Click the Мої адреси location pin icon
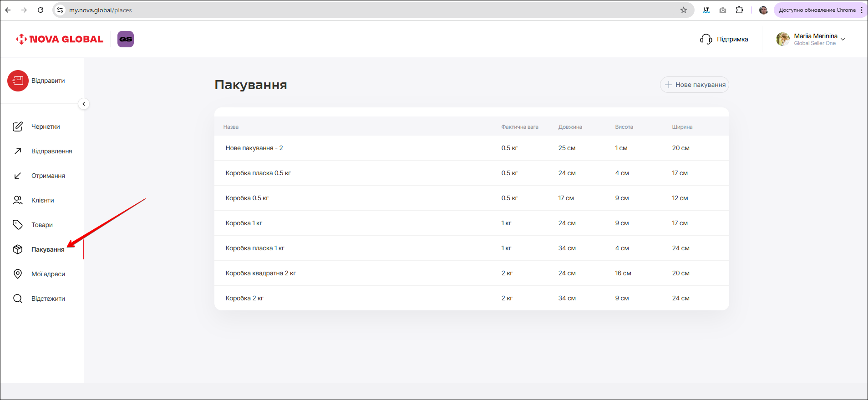This screenshot has width=868, height=400. (18, 274)
